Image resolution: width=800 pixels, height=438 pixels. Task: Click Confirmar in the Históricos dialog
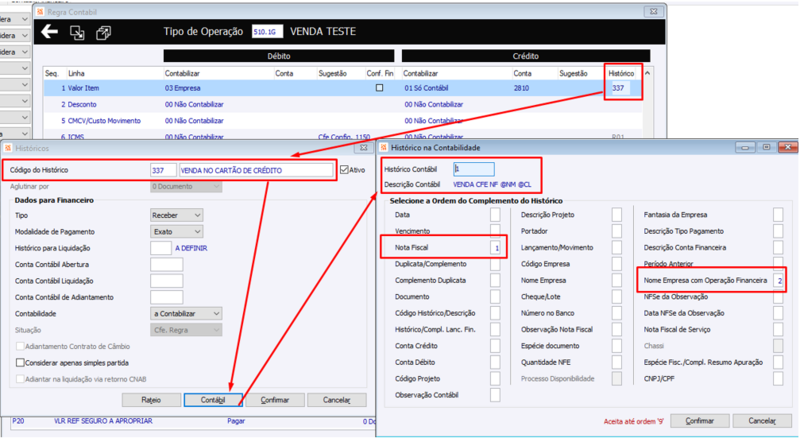point(275,400)
